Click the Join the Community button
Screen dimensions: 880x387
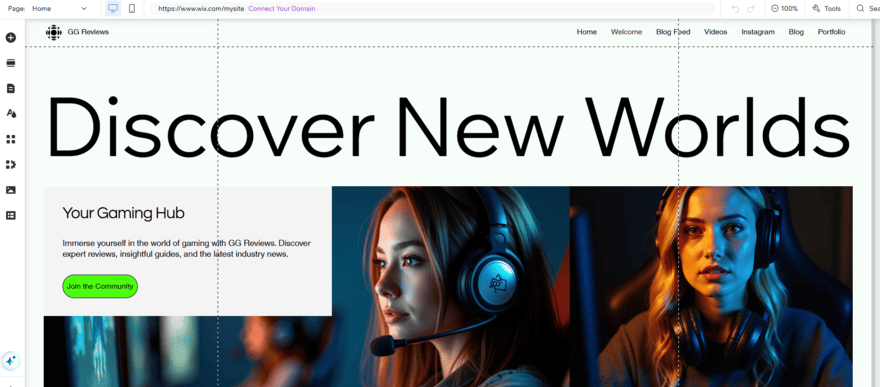pyautogui.click(x=100, y=286)
